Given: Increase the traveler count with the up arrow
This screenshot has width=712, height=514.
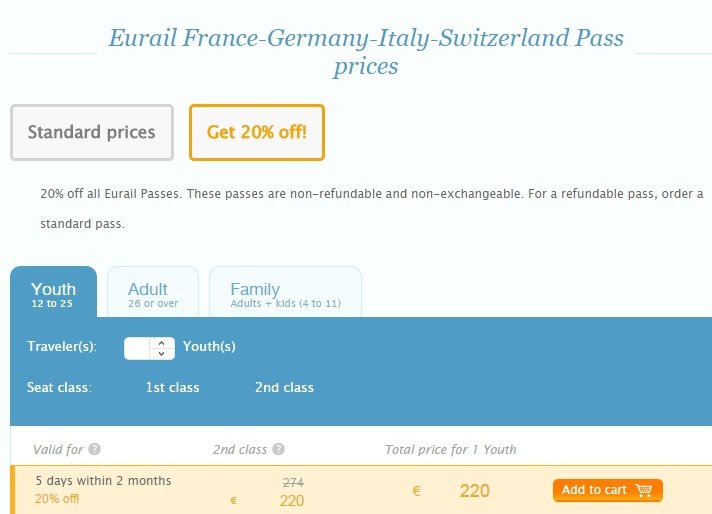Looking at the screenshot, I should 162,343.
